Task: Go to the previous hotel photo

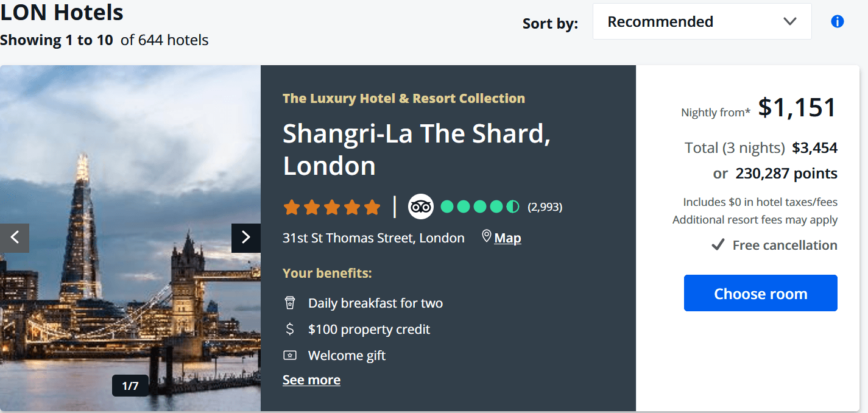Action: click(x=15, y=238)
